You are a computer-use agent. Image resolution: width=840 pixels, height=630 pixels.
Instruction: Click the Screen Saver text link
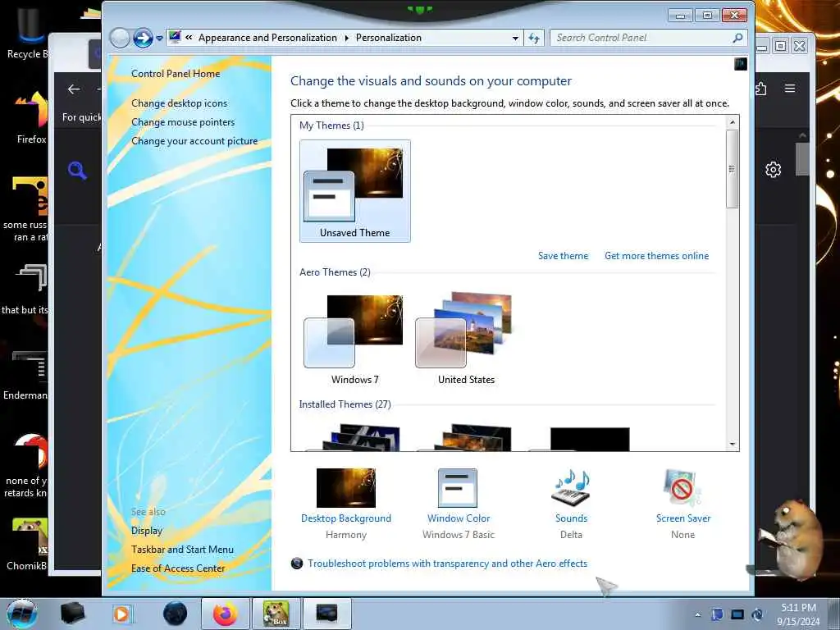[x=683, y=518]
